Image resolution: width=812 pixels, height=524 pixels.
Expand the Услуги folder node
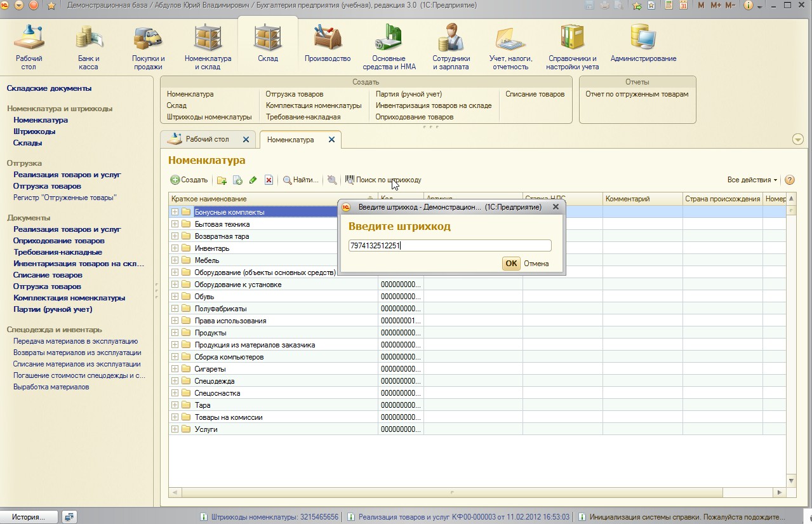(175, 429)
